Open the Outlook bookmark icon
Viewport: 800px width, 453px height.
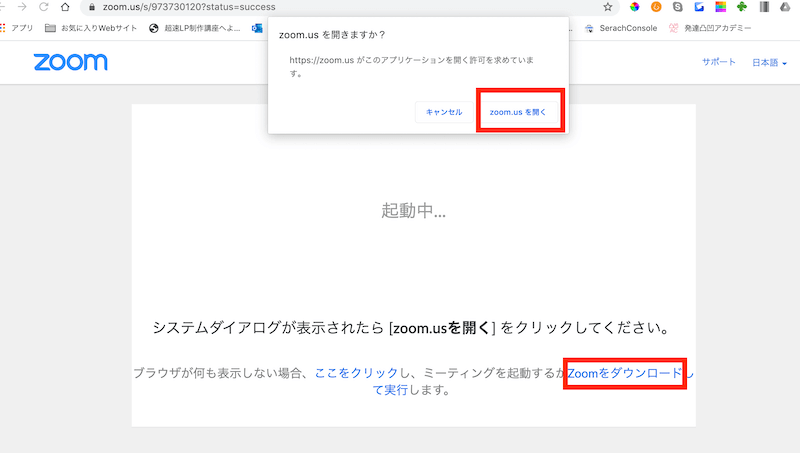[x=257, y=28]
